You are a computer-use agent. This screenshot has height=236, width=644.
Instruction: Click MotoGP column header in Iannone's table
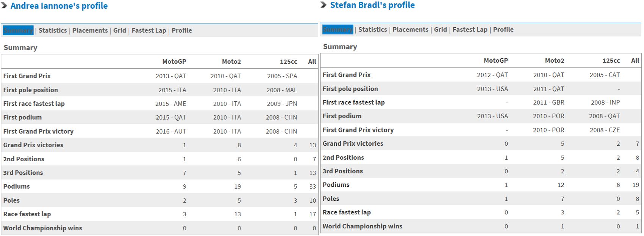[x=174, y=61]
